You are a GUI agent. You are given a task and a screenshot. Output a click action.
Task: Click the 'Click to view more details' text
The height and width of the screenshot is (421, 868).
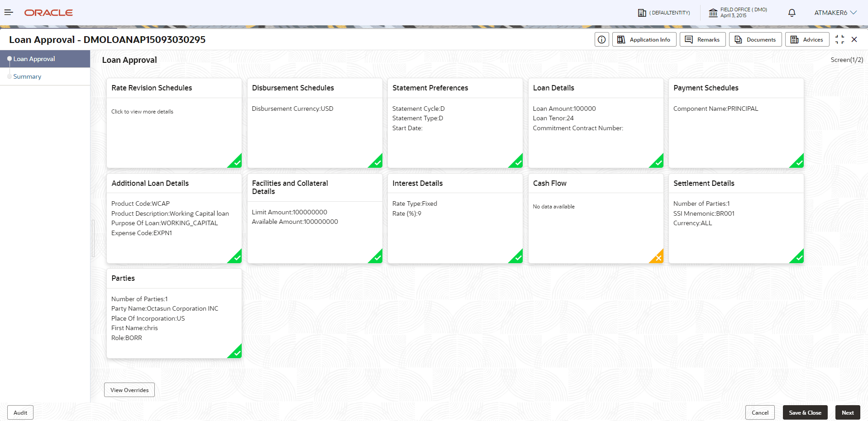point(142,112)
